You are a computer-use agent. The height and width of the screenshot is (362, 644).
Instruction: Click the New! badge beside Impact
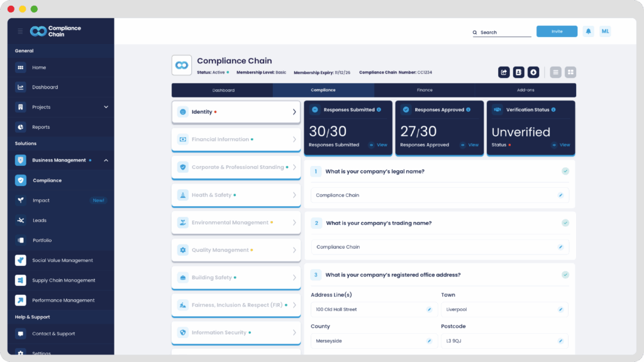98,200
